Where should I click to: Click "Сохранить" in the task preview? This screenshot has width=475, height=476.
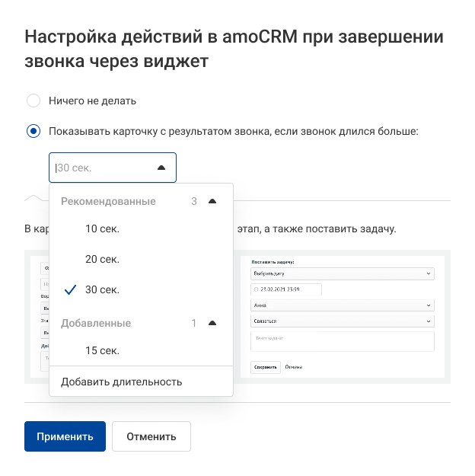point(266,367)
